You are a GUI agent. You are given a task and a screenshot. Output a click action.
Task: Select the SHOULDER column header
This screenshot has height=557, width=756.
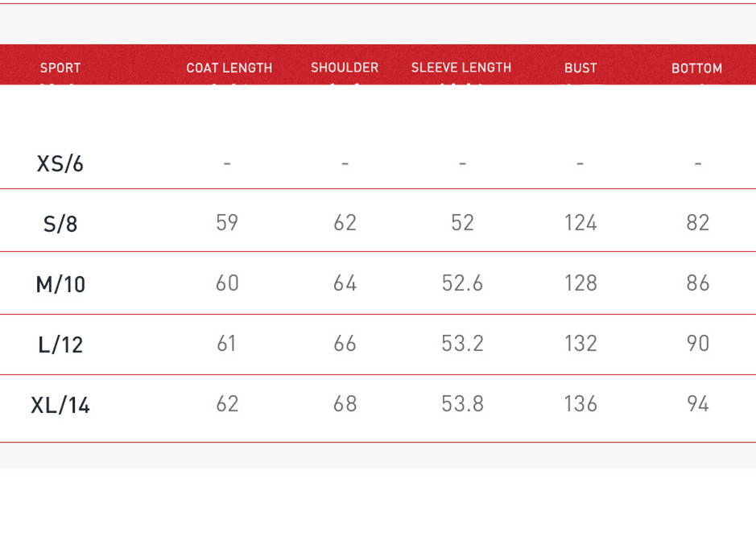[345, 68]
